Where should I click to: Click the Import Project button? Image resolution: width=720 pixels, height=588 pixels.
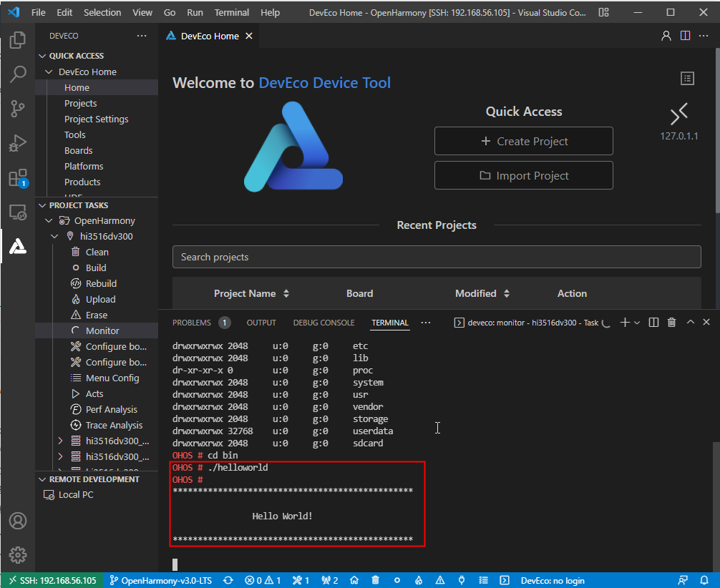523,175
